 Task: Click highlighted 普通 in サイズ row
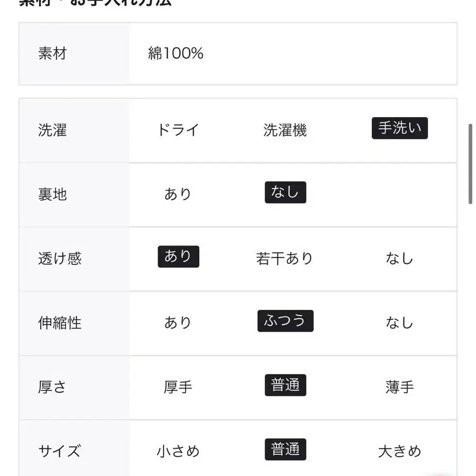285,450
